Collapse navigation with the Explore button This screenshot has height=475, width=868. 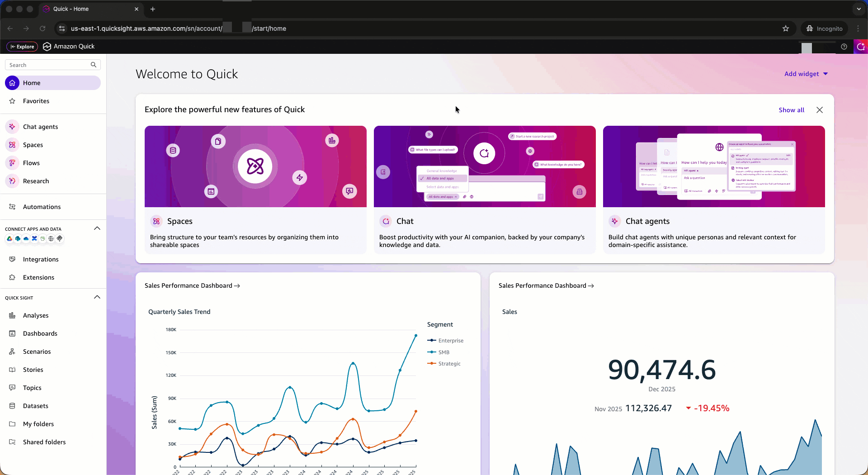22,47
